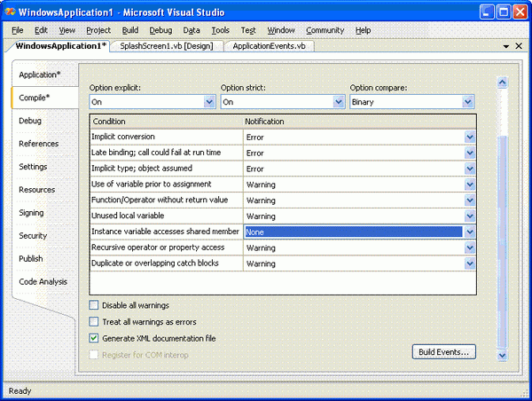Minimize the Visual Studio window
This screenshot has width=532, height=401.
[x=487, y=12]
